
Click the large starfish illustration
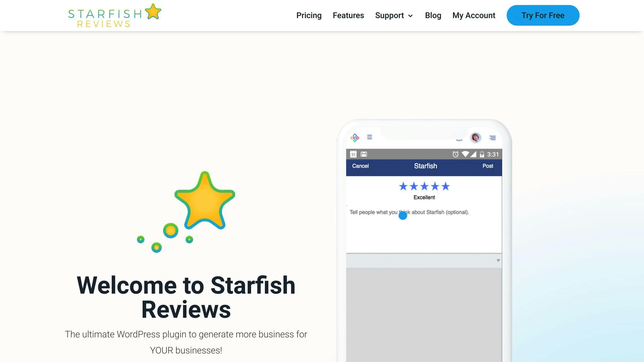(205, 200)
